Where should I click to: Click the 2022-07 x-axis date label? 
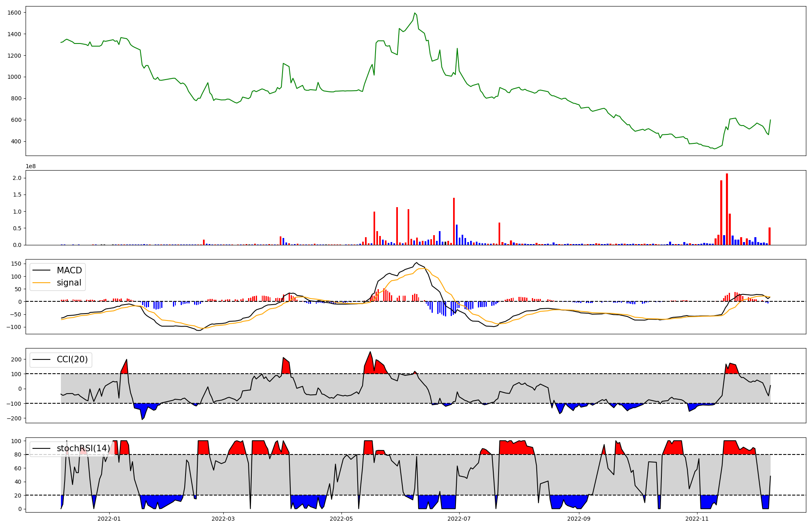coord(459,519)
